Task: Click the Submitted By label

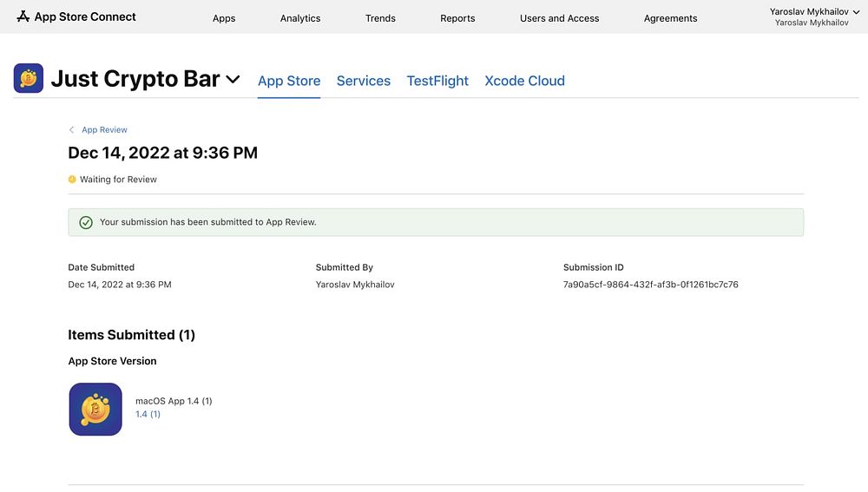Action: (x=345, y=267)
